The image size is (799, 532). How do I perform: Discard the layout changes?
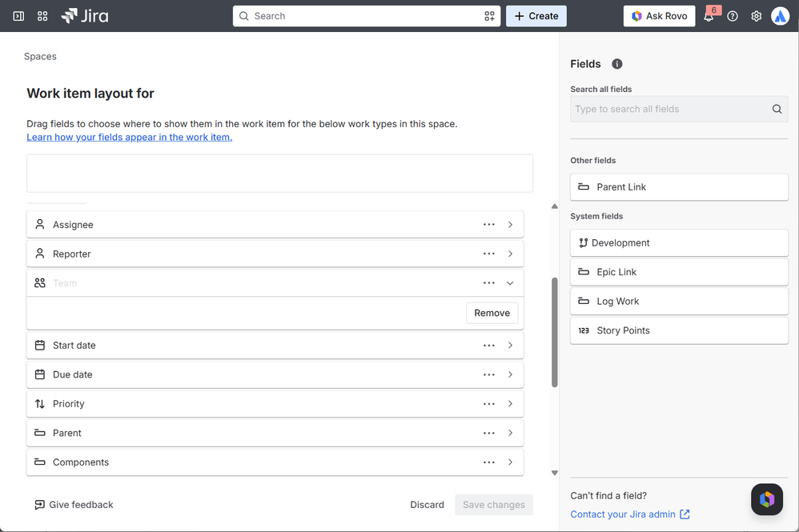[427, 505]
